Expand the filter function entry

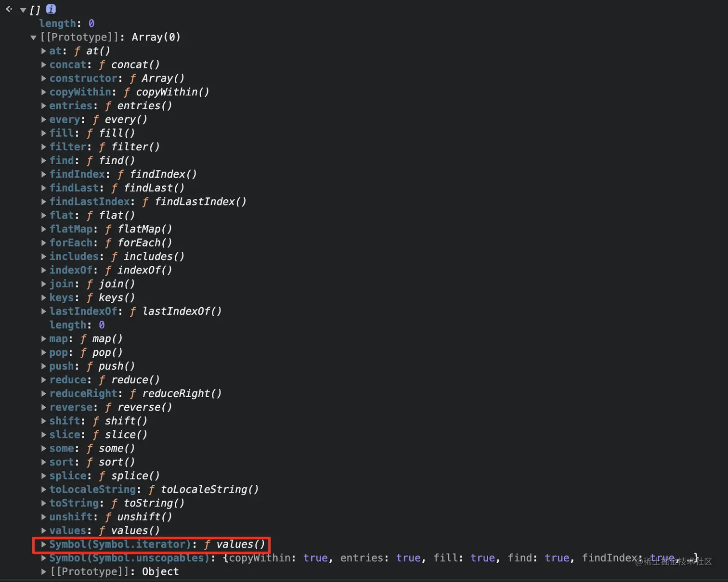[x=44, y=147]
